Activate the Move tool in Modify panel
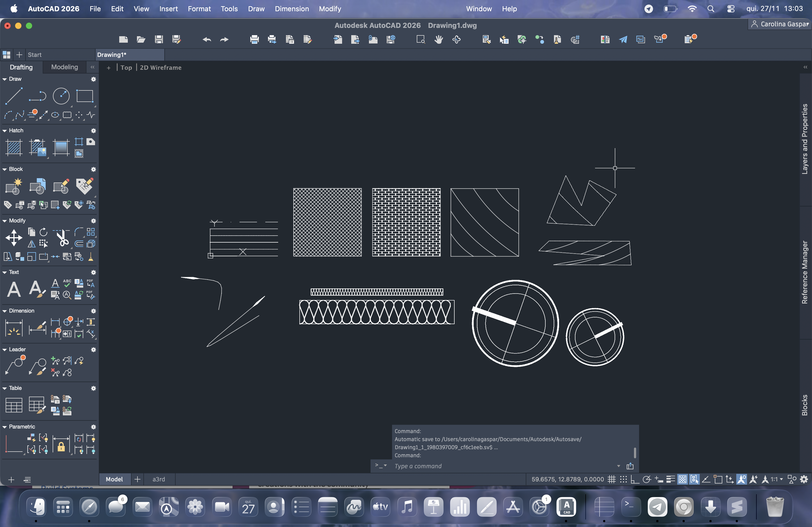 tap(14, 237)
